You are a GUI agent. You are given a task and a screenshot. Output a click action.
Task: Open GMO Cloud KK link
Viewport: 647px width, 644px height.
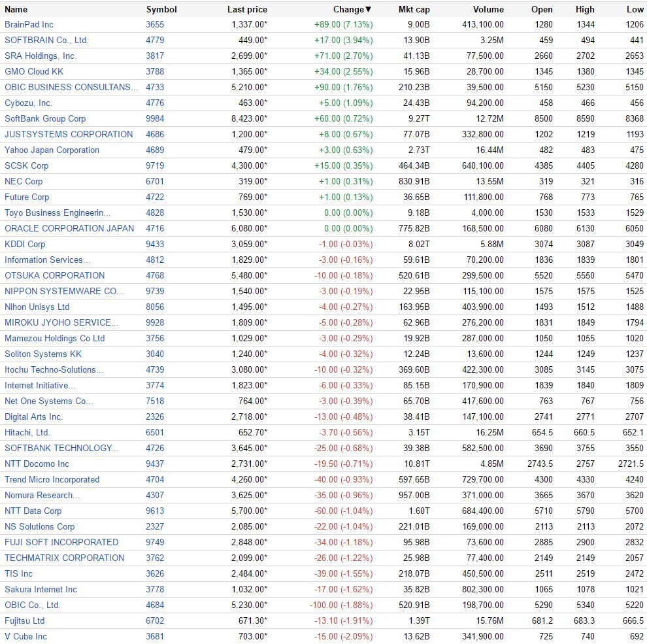pyautogui.click(x=34, y=71)
